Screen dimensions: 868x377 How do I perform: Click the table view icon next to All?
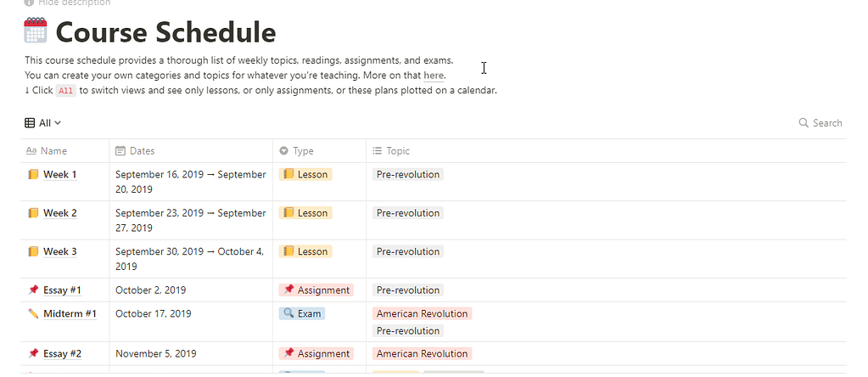(30, 123)
